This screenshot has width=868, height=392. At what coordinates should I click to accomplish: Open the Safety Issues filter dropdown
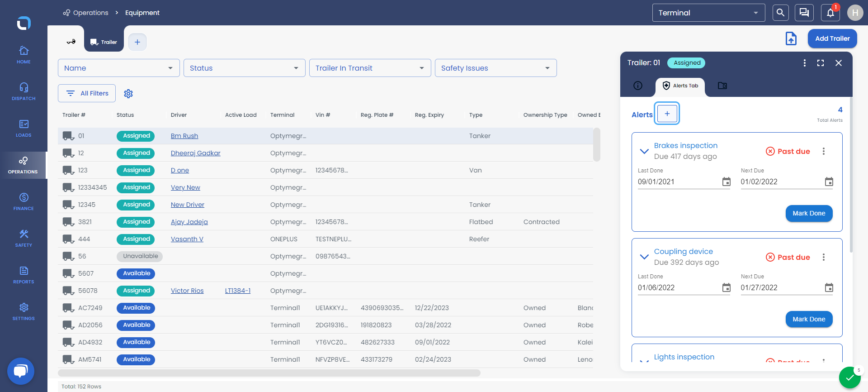[x=496, y=68]
